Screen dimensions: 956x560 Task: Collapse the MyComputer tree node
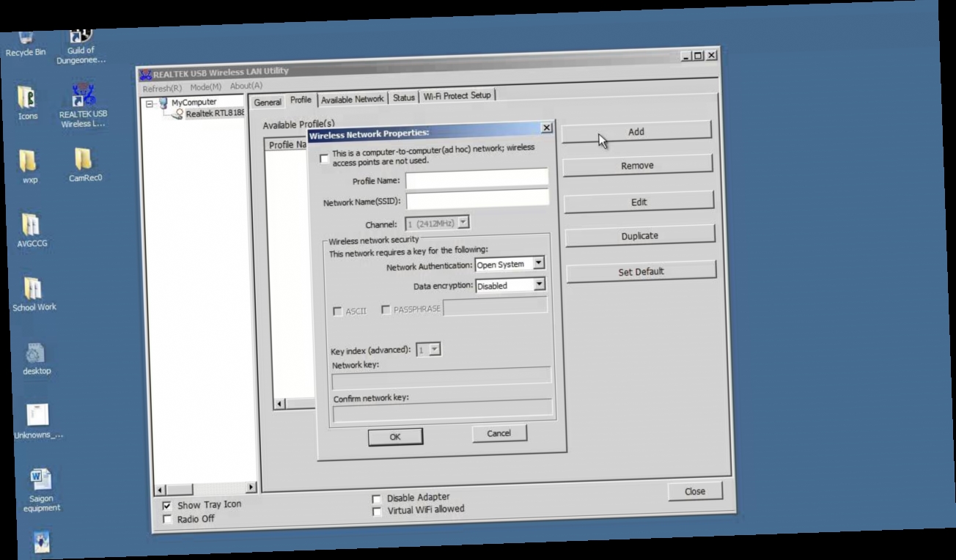pyautogui.click(x=150, y=103)
